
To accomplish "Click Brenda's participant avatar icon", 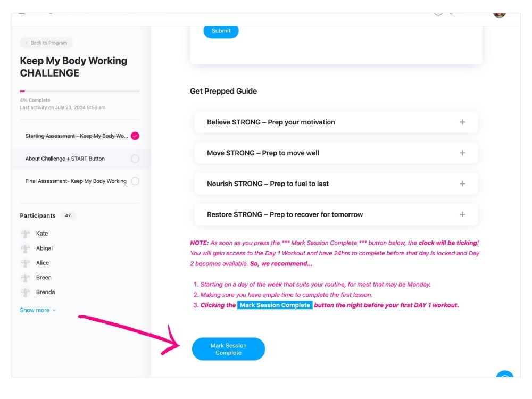I will click(25, 292).
